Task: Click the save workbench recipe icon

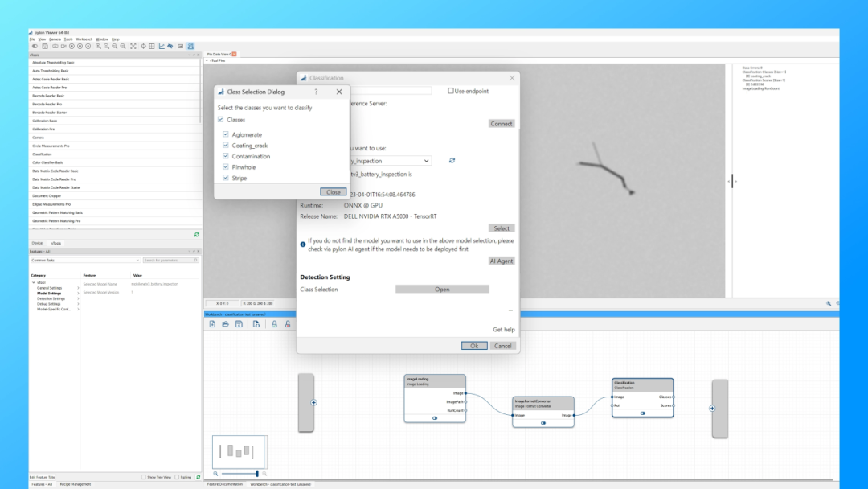Action: [239, 324]
